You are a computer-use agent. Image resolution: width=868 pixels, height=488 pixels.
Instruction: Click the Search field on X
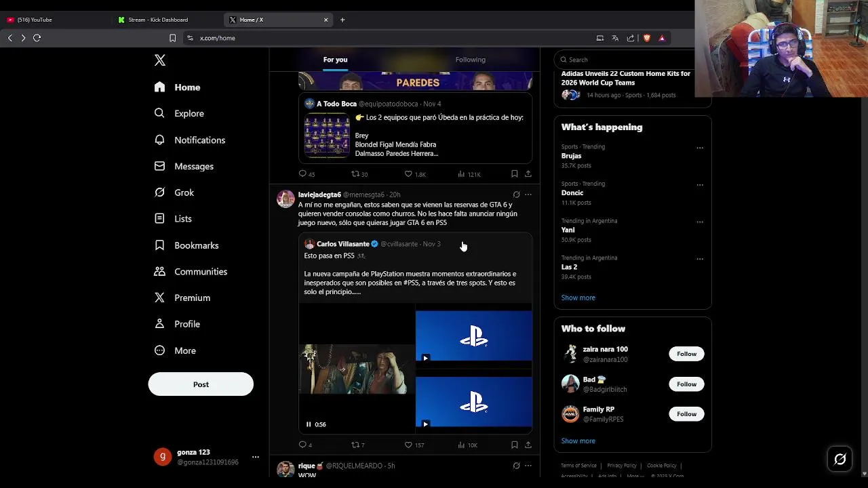[624, 60]
